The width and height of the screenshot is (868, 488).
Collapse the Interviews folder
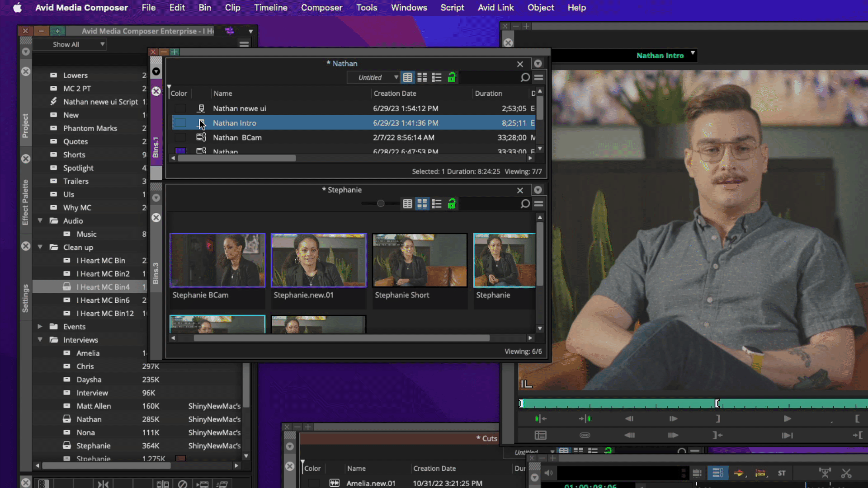(x=40, y=339)
